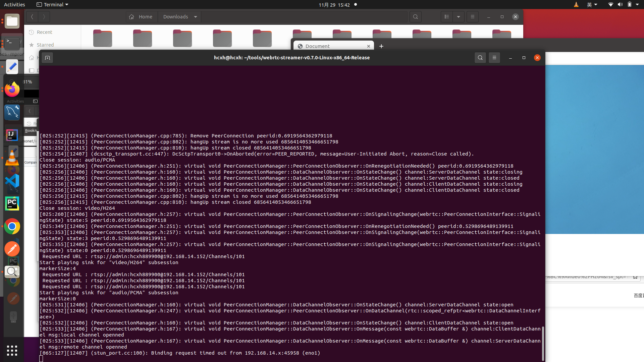Launch Visual Studio Code from dock

[12, 181]
